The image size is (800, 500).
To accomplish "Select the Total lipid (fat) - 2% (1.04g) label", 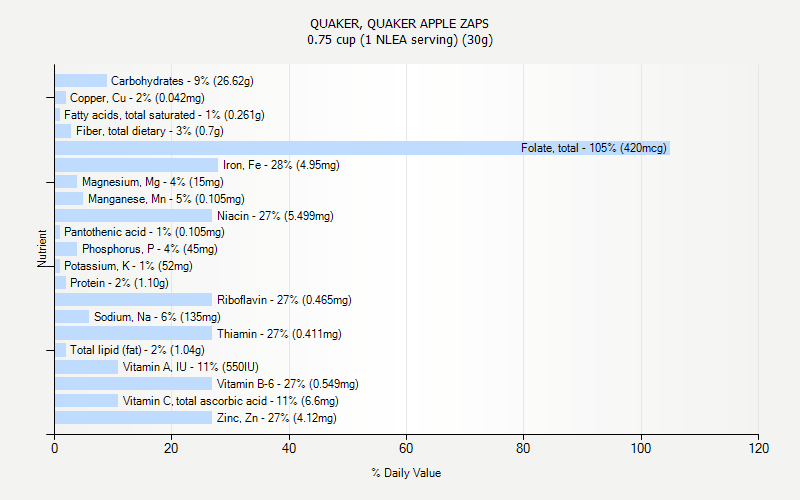I will (x=137, y=350).
